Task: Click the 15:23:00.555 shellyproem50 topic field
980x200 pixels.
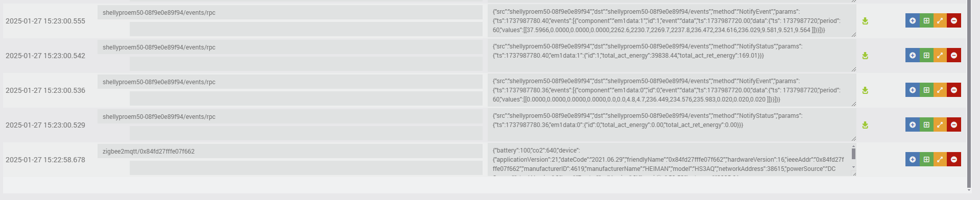Action: (290, 12)
